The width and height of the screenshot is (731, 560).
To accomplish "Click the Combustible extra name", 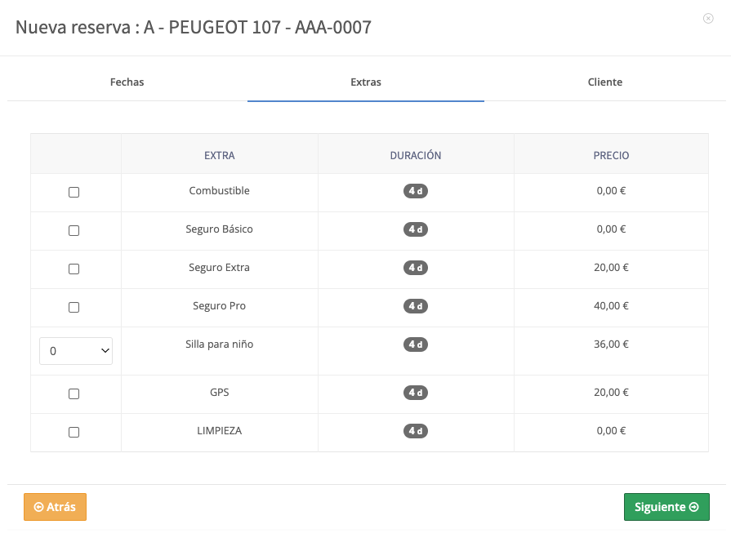I will [219, 190].
